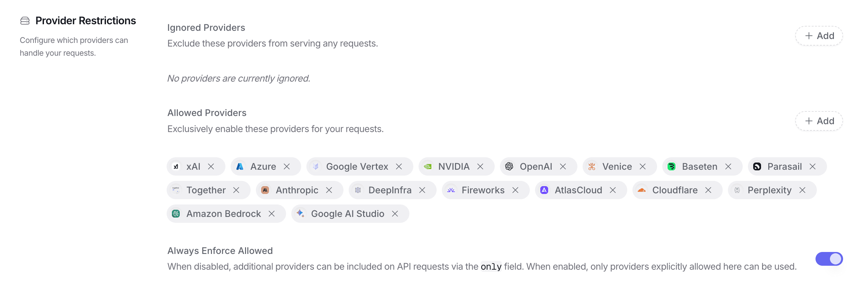Remove Baseten from allowed providers
868x289 pixels.
point(728,166)
